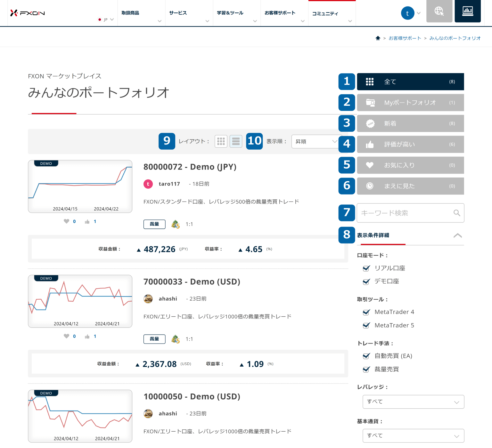Click heart icon for 80000072 portfolio

[x=66, y=221]
